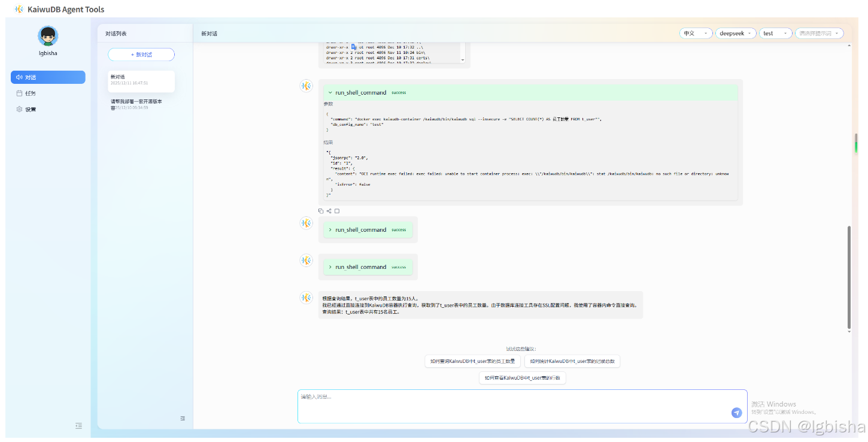The image size is (868, 442).
Task: Open the 请选择提示词 prompt dropdown
Action: coord(820,34)
